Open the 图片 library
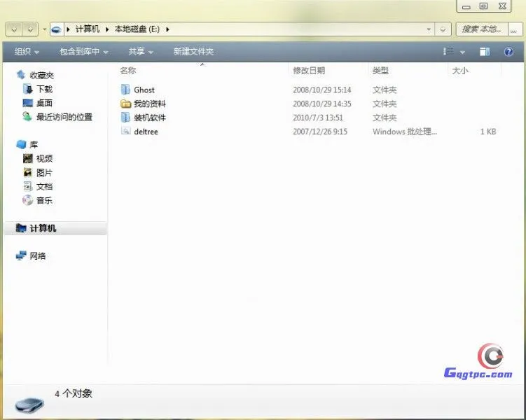 pyautogui.click(x=44, y=173)
